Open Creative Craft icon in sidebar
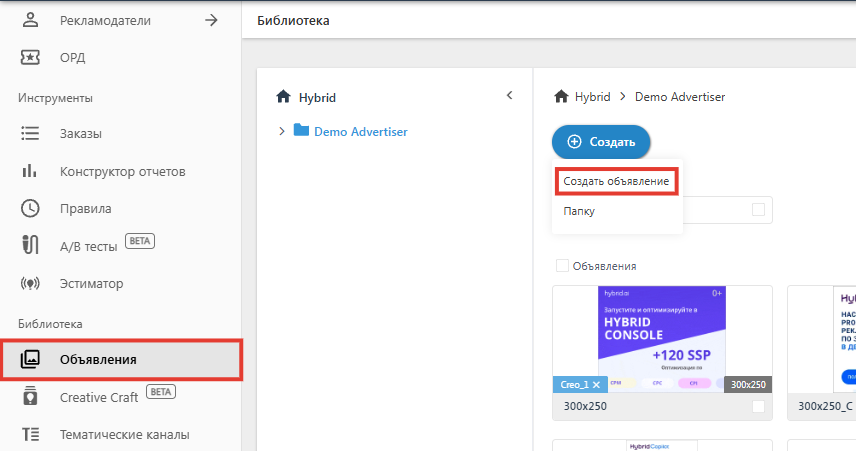Viewport: 856px width, 451px height. 30,397
